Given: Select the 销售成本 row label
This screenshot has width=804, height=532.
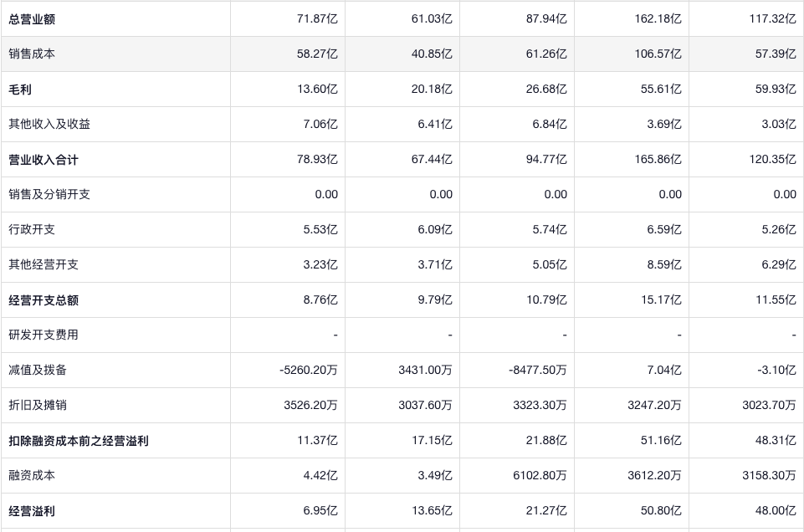Looking at the screenshot, I should point(33,54).
